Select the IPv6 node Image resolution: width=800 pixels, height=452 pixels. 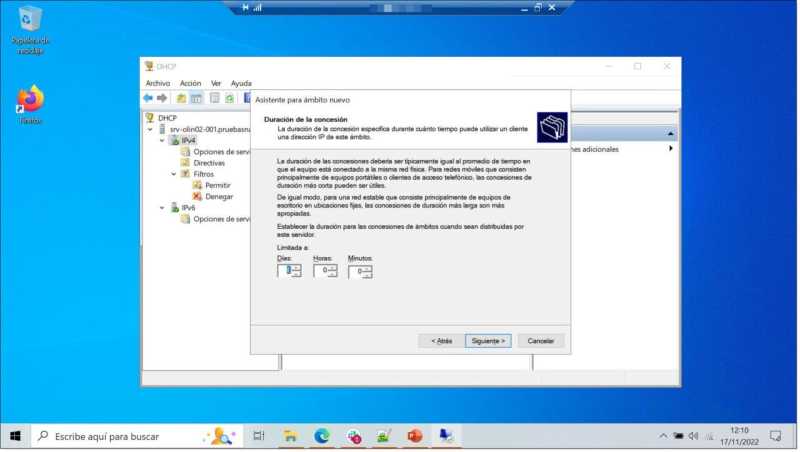(x=188, y=208)
